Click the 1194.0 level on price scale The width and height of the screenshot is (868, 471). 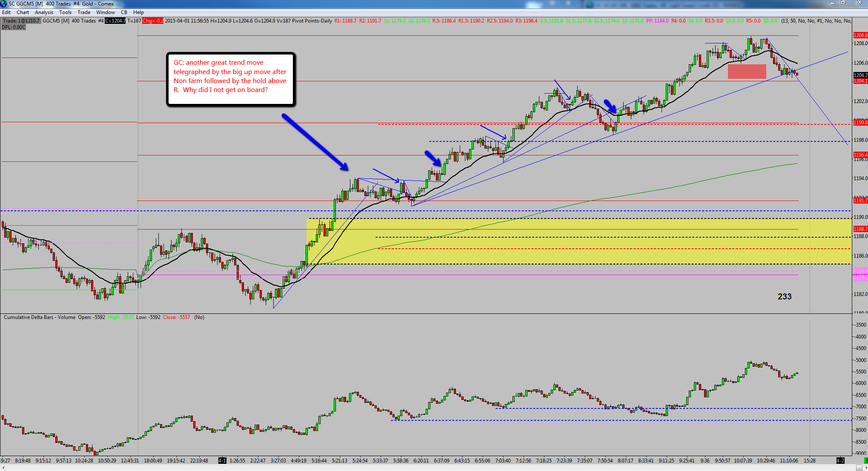coord(860,178)
